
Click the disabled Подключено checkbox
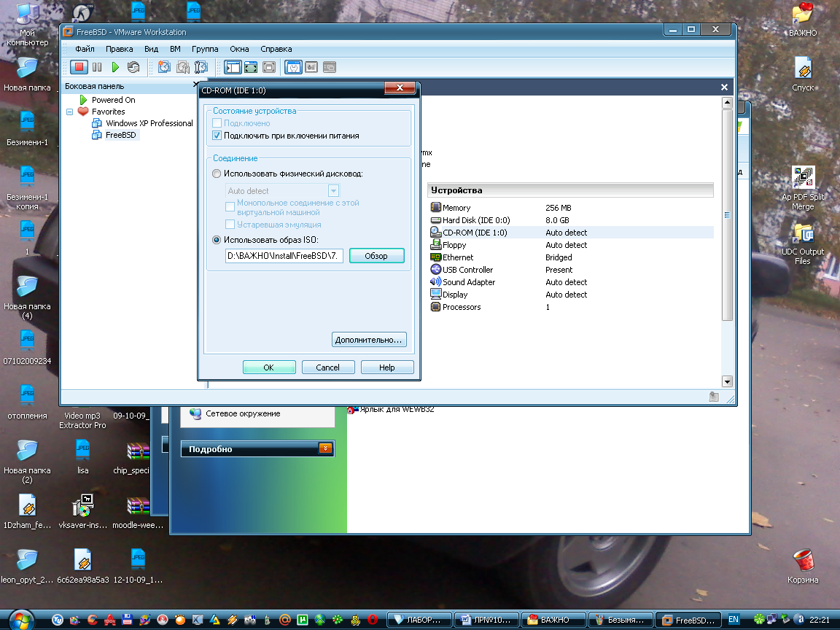coord(217,123)
